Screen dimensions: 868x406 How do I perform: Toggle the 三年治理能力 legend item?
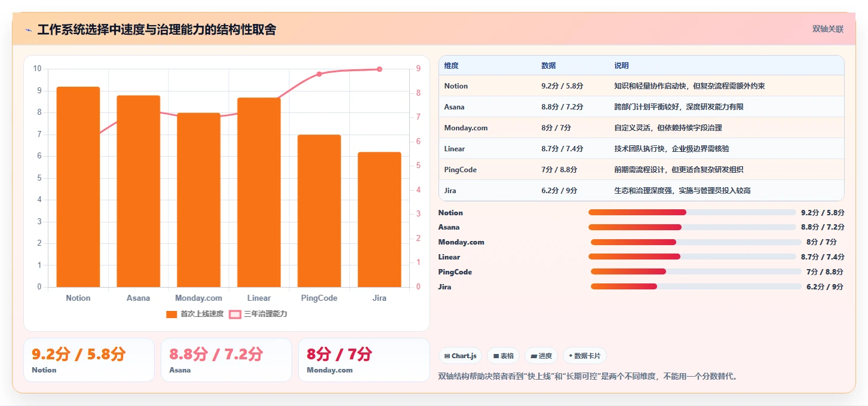click(x=258, y=314)
